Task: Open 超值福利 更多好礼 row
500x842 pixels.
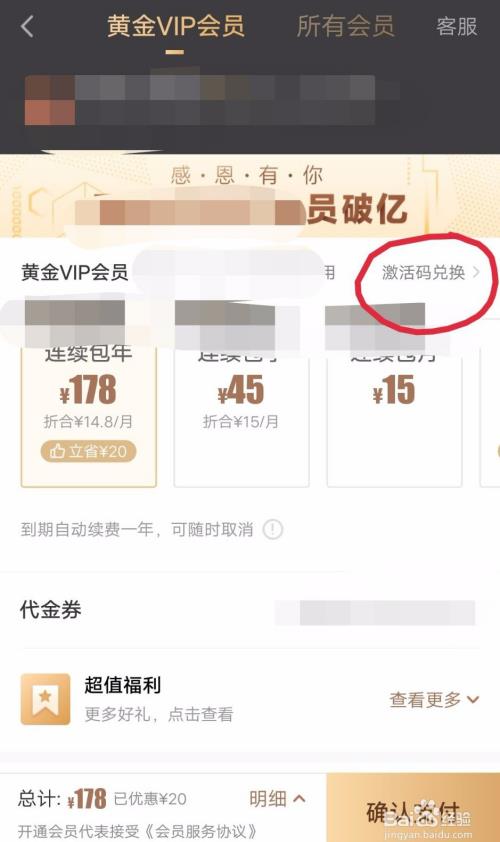Action: point(250,699)
